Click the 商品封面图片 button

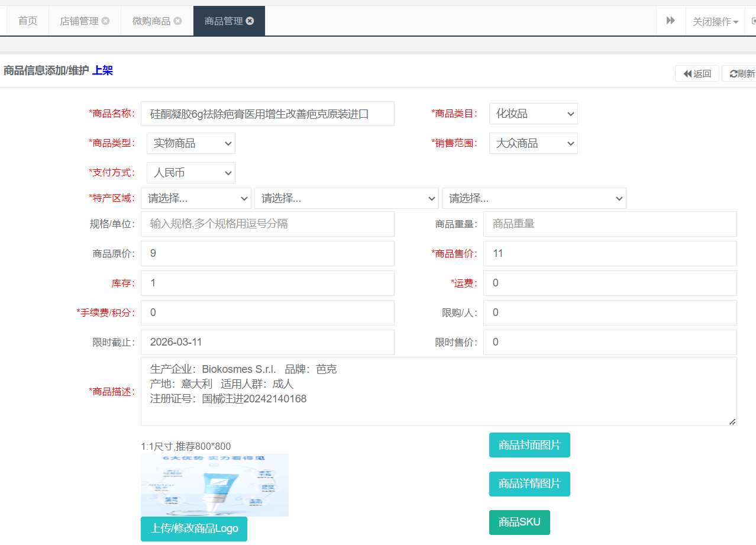(529, 445)
